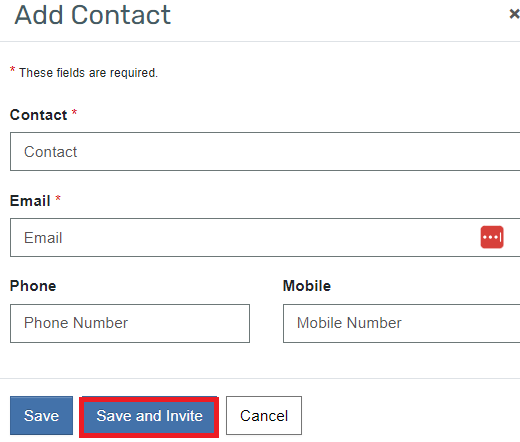The width and height of the screenshot is (520, 442).
Task: Click the red asterisk beside Contact label
Action: (x=74, y=112)
